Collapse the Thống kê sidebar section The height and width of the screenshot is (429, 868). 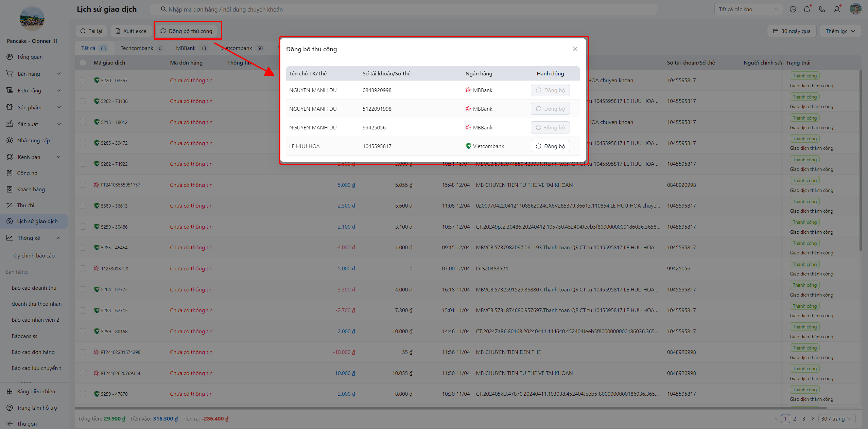point(58,238)
